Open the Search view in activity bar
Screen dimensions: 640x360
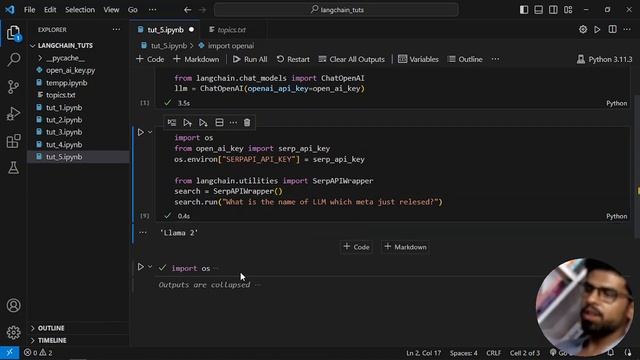tap(13, 60)
